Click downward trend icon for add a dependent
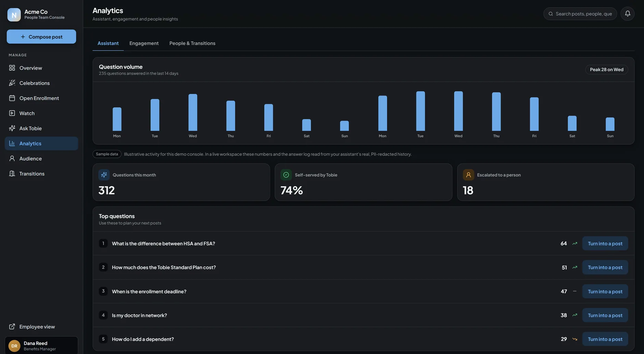 (575, 339)
